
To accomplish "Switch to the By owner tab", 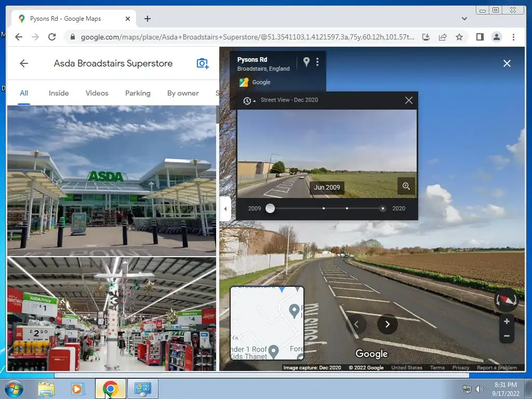I will 183,93.
